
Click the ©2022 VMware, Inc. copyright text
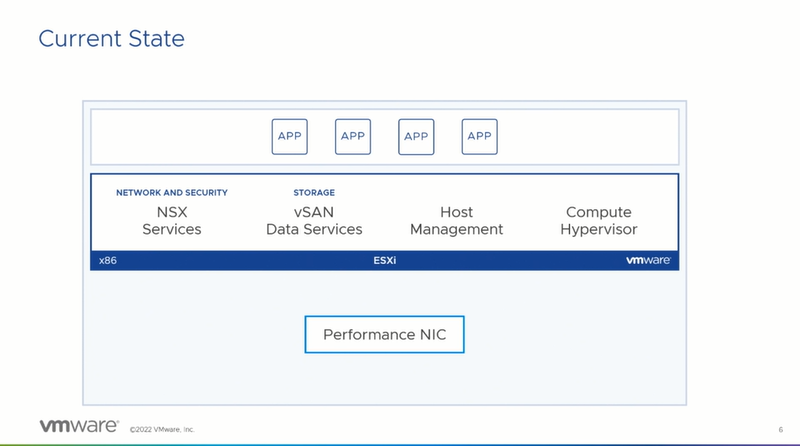click(x=162, y=430)
